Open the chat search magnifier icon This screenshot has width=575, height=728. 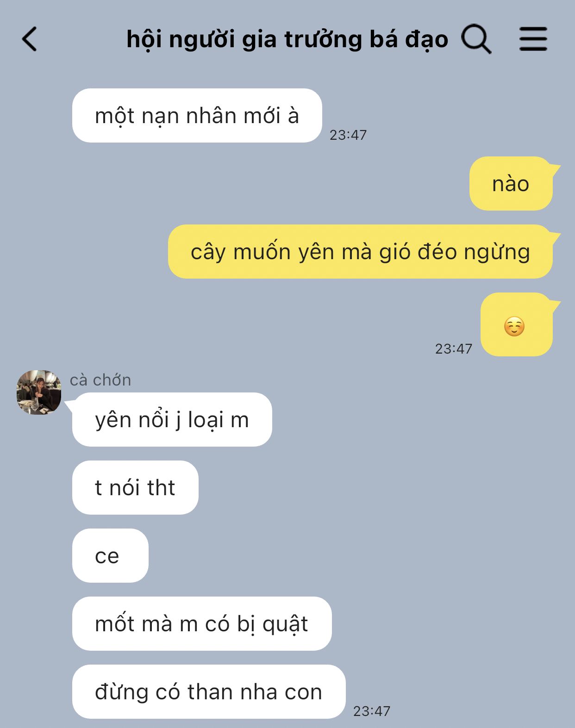pos(476,39)
